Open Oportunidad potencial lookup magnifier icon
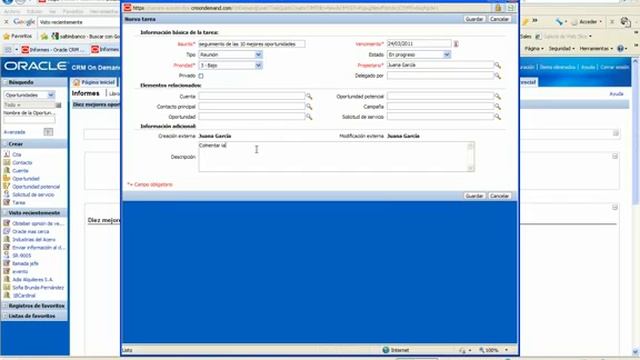640x360 pixels. coord(498,96)
